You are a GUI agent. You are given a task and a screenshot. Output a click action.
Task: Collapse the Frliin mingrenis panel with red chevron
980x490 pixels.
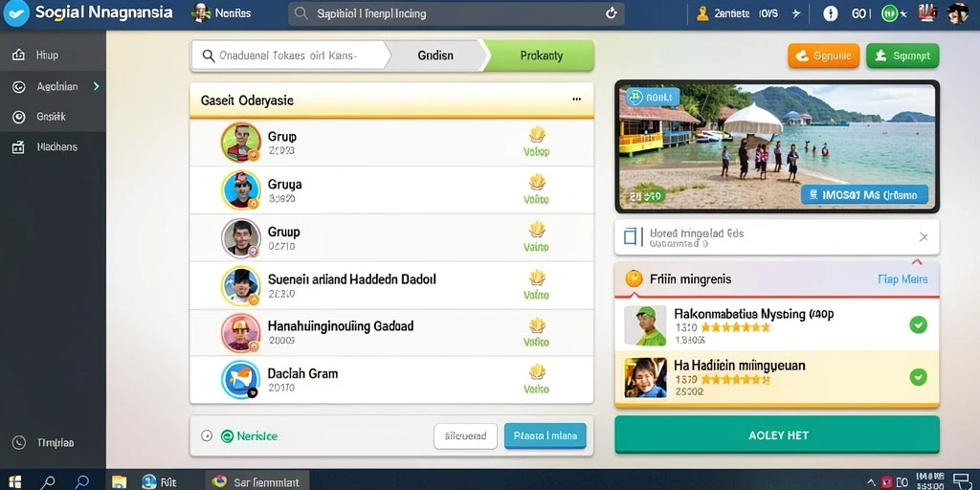pos(917,262)
